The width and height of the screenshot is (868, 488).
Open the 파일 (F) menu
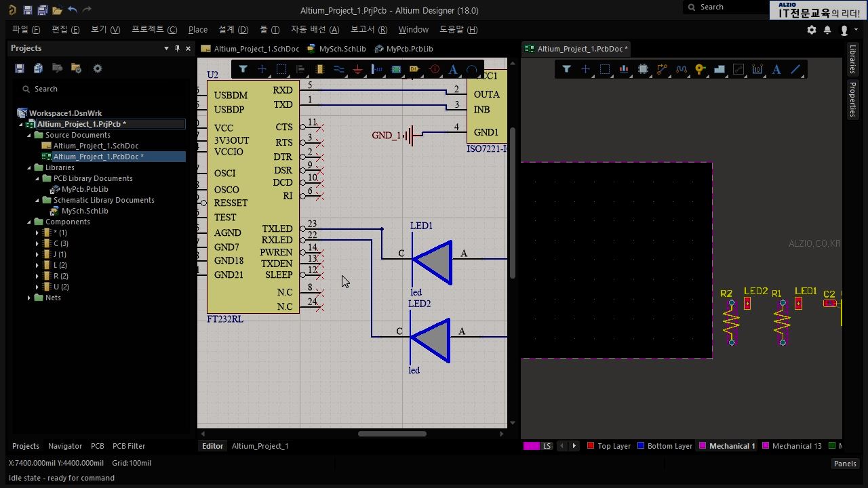point(26,30)
